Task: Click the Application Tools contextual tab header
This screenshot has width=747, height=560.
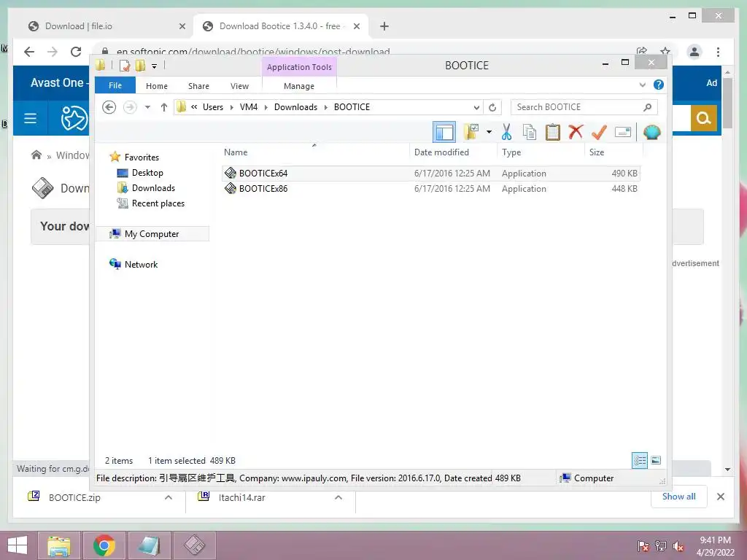Action: click(299, 67)
